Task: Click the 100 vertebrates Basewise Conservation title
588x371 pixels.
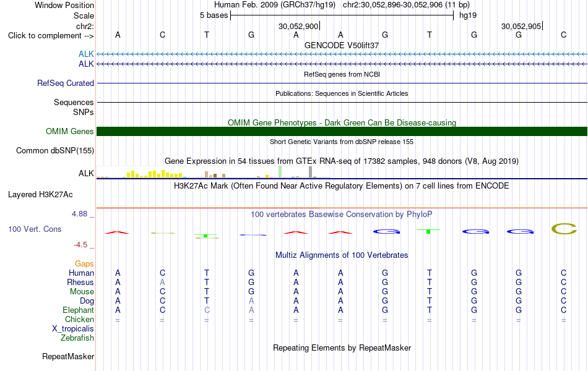Action: coord(342,215)
